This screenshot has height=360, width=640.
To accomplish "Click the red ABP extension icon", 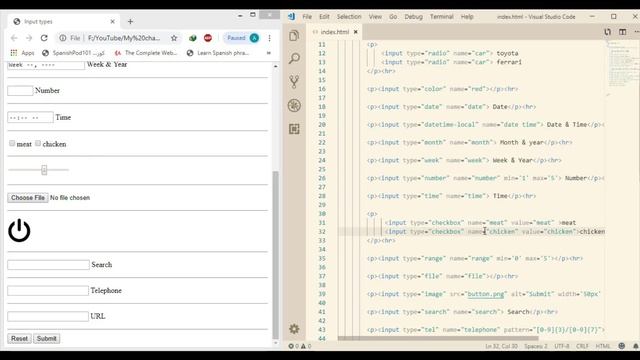I will coord(208,38).
